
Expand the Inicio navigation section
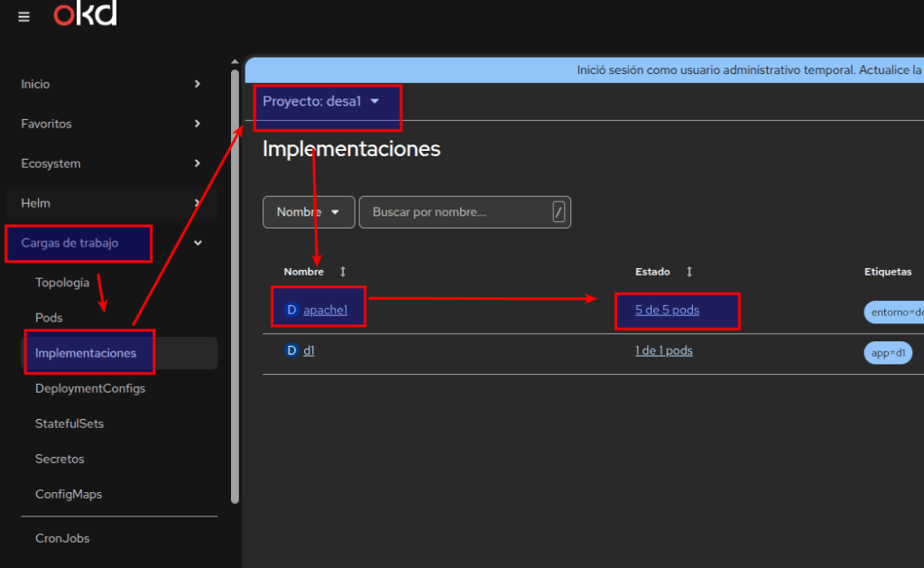[198, 84]
